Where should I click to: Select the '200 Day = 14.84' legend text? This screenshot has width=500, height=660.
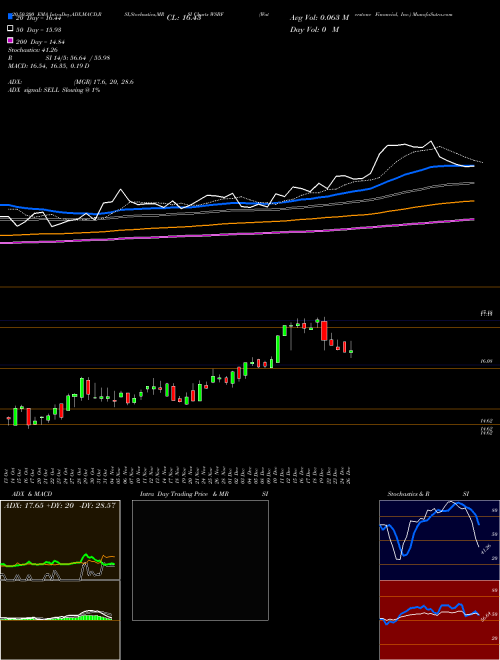[40, 42]
